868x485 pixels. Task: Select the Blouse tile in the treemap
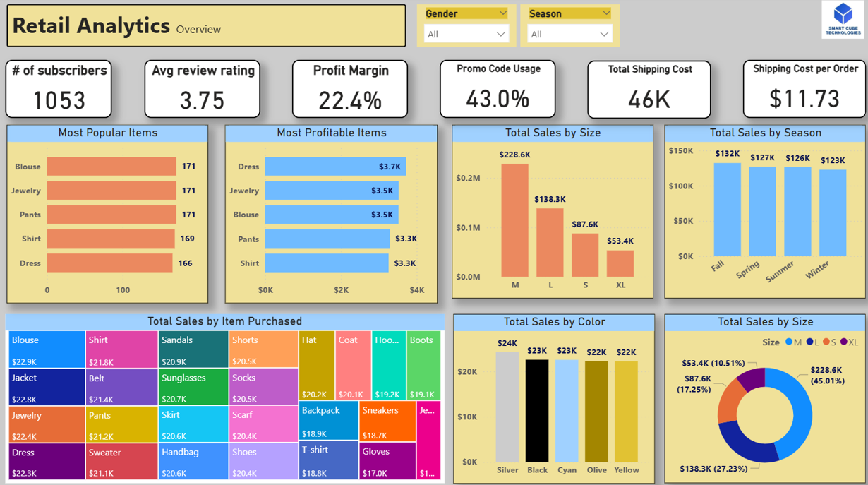tap(47, 349)
